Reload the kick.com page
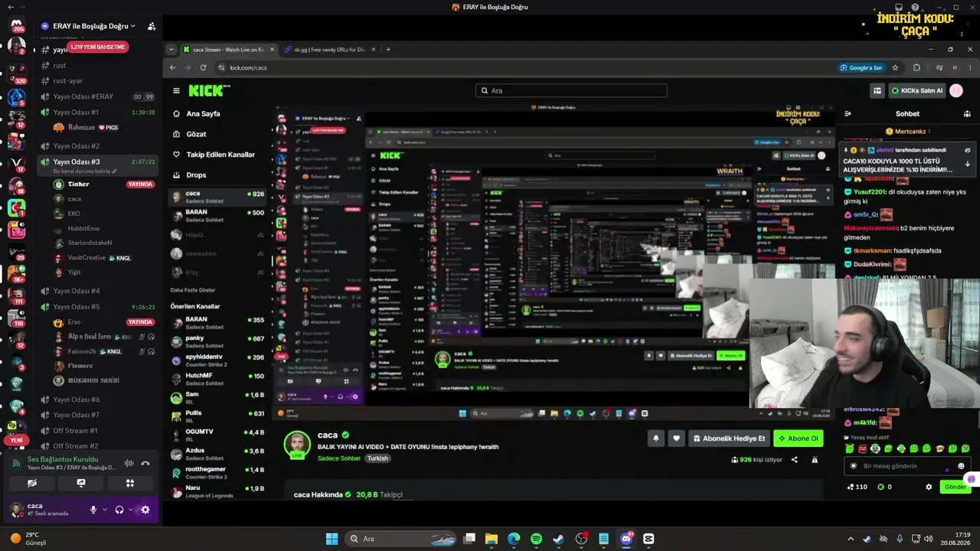 tap(203, 67)
